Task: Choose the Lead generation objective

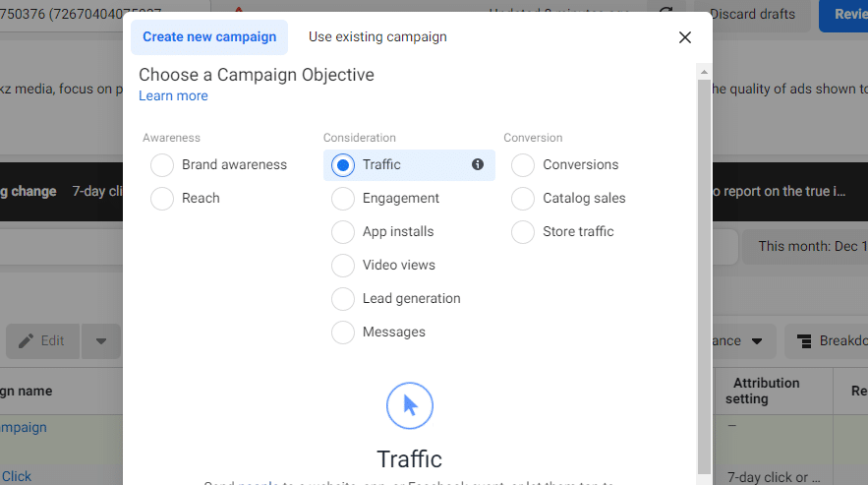Action: pyautogui.click(x=343, y=299)
